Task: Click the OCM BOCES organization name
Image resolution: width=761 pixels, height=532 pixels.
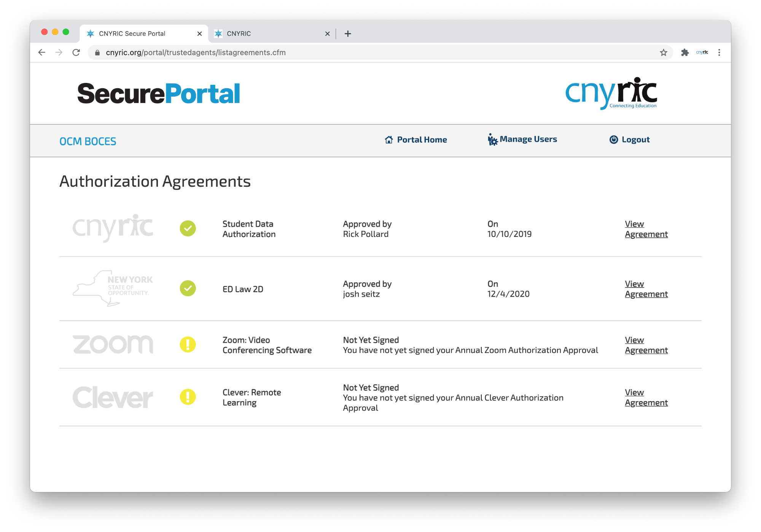Action: coord(88,141)
